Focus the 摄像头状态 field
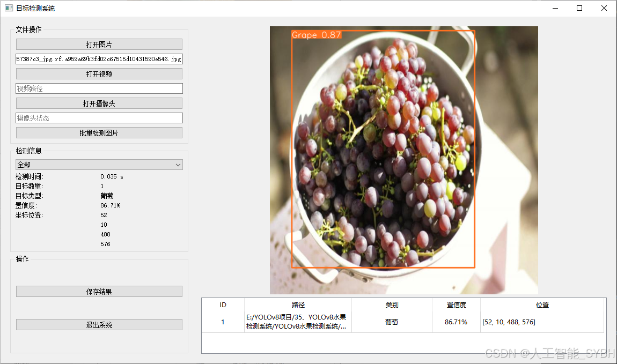Viewport: 617px width, 364px height. pos(99,118)
